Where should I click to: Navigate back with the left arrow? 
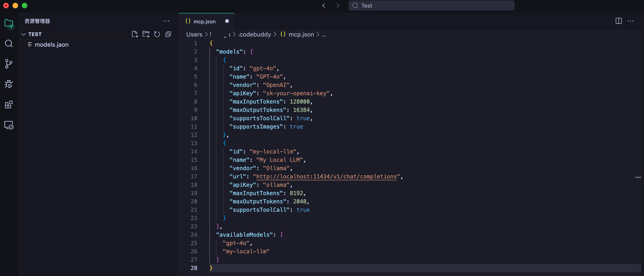coord(324,6)
